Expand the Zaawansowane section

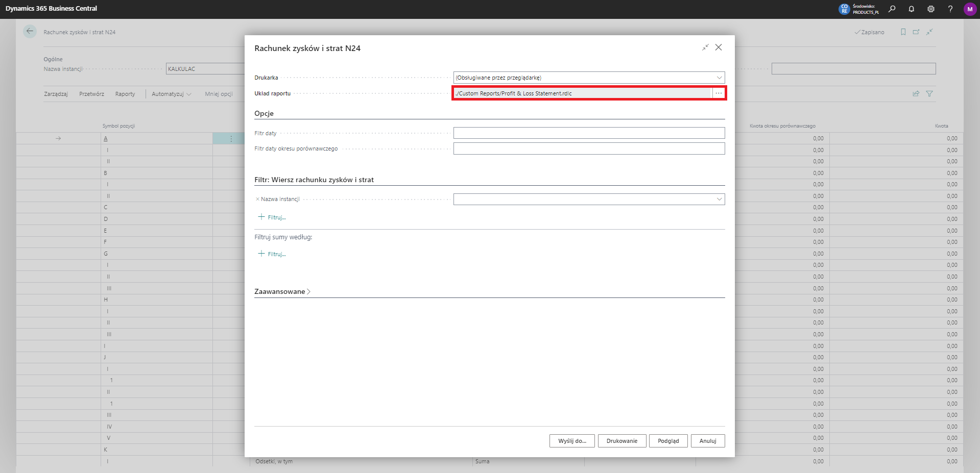click(282, 292)
